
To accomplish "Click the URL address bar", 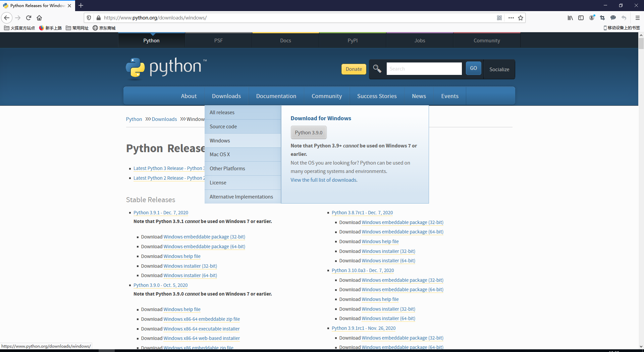I will point(299,18).
